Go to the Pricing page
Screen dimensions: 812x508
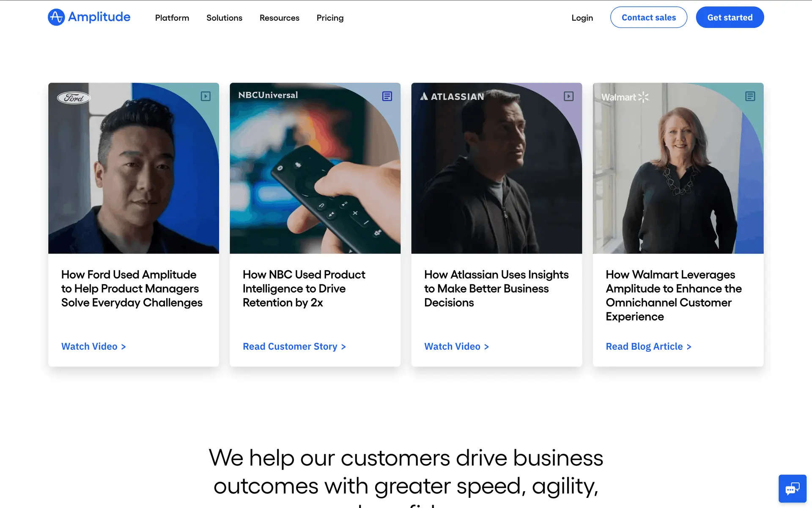pos(330,18)
